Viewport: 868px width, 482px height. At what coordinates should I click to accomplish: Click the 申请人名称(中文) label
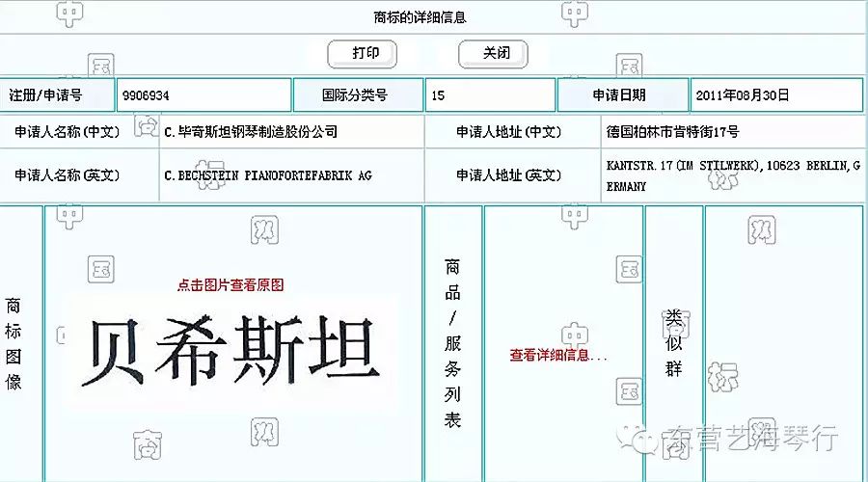[x=67, y=132]
